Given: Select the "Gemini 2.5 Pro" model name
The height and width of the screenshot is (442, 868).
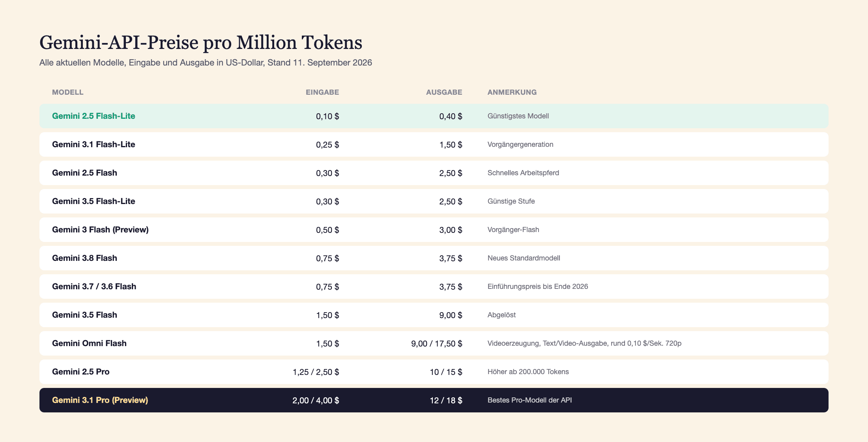Looking at the screenshot, I should pyautogui.click(x=81, y=372).
